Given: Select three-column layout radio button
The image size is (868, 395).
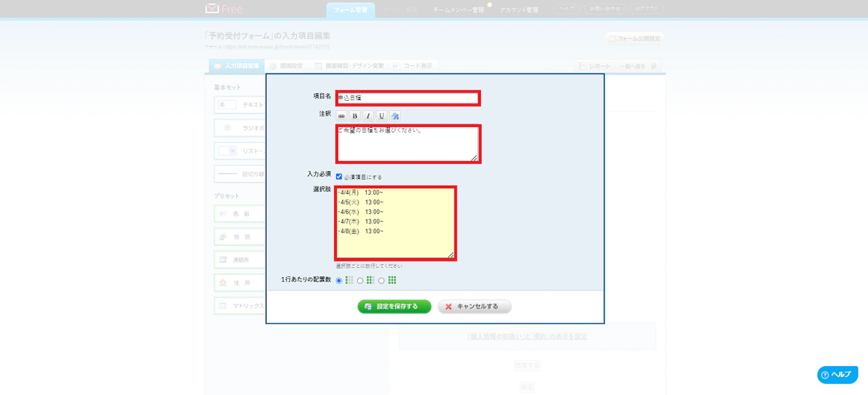Looking at the screenshot, I should (381, 281).
